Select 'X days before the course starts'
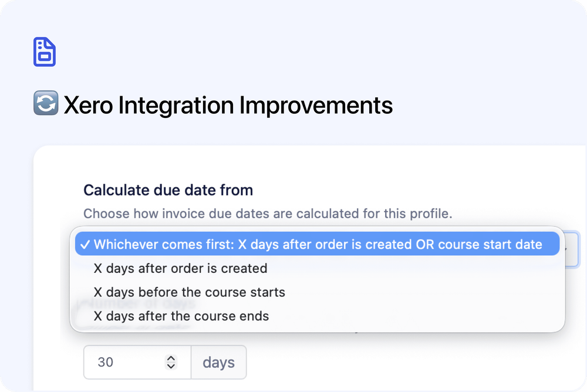The image size is (587, 392). point(189,292)
